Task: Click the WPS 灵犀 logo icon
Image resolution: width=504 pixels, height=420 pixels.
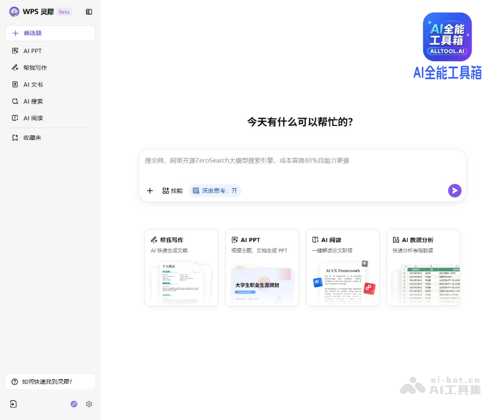Action: [14, 12]
